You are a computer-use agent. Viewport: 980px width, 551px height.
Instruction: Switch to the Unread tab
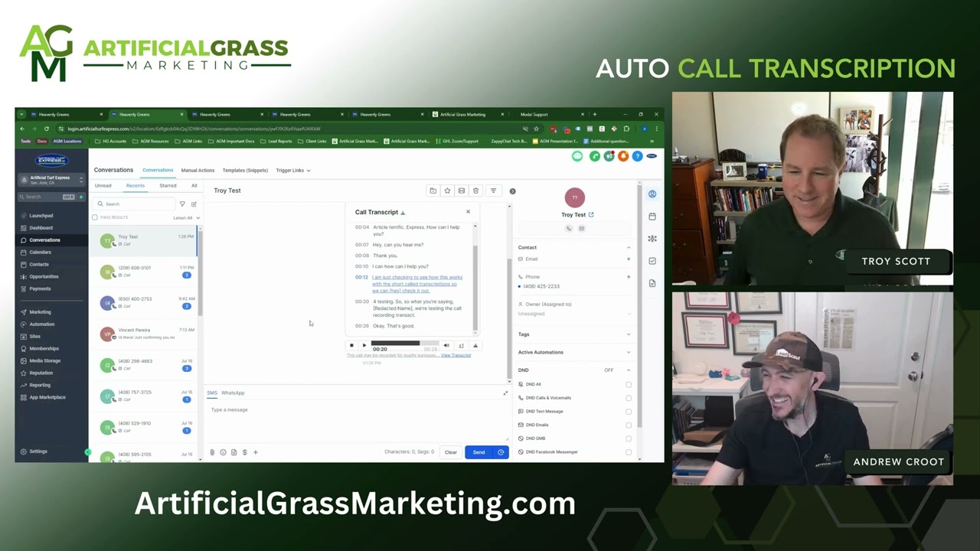pos(103,186)
